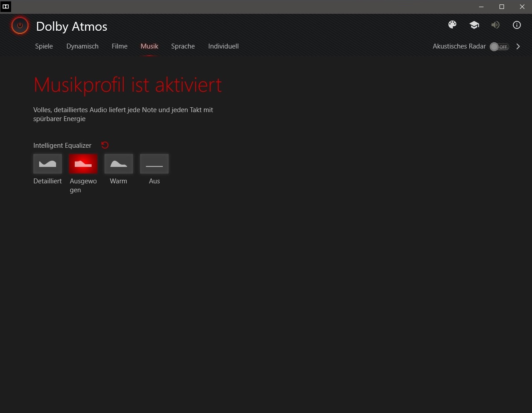Switch to the Spiele tab
Screen dimensions: 532x413
coord(44,46)
